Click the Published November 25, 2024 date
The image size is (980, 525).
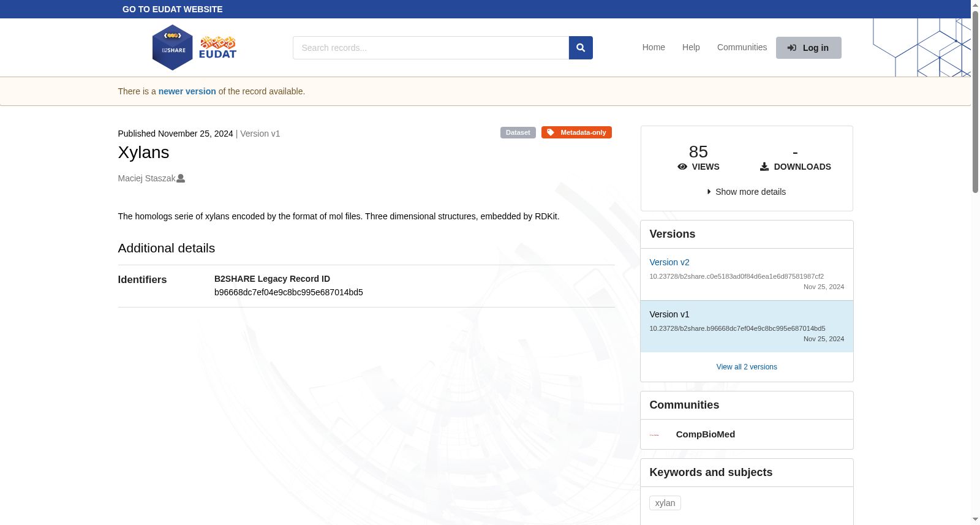click(176, 134)
